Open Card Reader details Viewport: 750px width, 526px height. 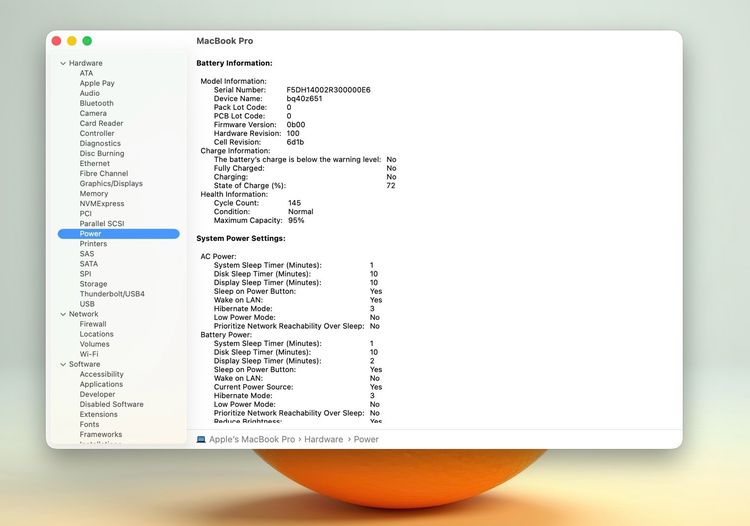click(x=101, y=123)
